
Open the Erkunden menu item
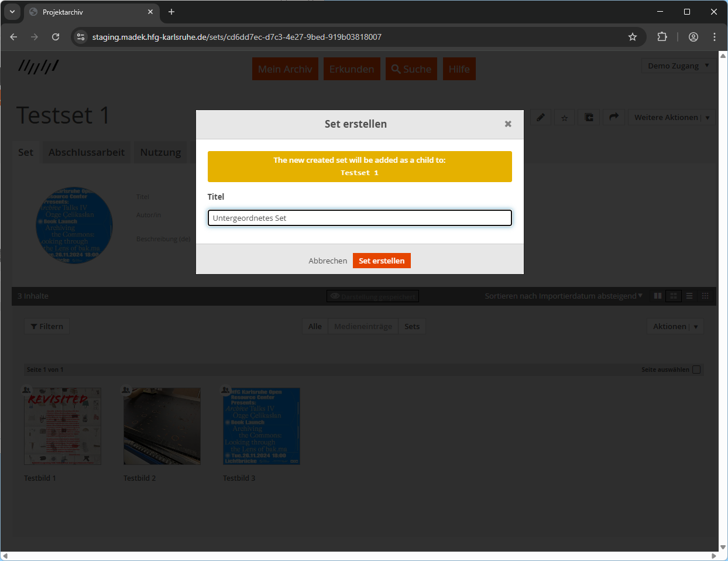(x=352, y=69)
